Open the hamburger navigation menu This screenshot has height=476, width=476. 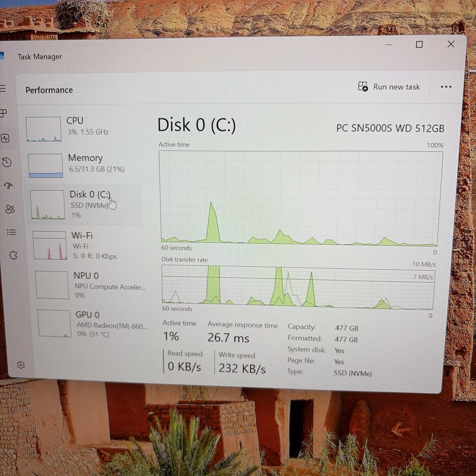coord(3,88)
